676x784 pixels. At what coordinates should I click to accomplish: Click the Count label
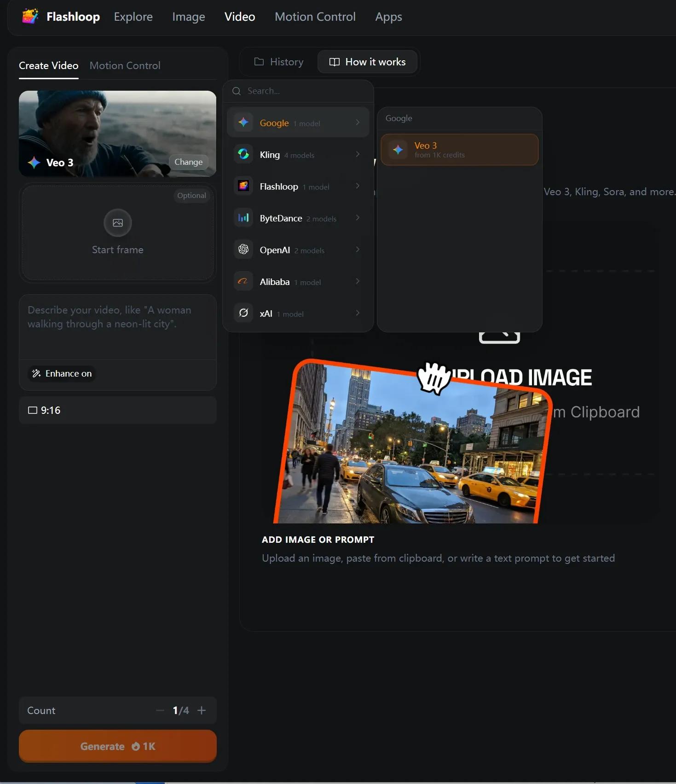(41, 710)
